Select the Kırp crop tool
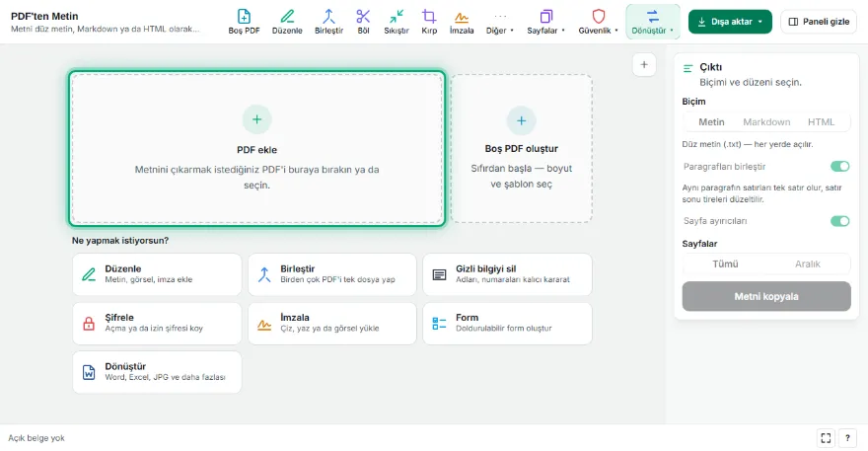Screen dimensions: 868x451 coord(429,22)
